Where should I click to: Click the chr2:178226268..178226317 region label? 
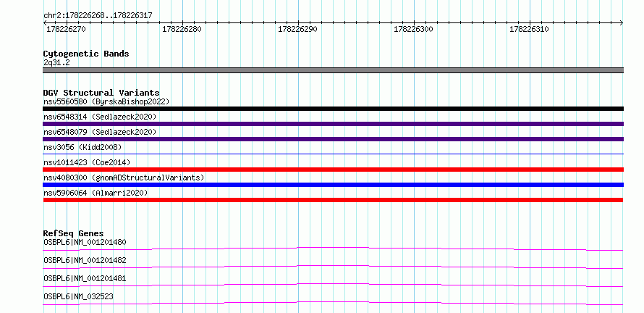(x=98, y=16)
